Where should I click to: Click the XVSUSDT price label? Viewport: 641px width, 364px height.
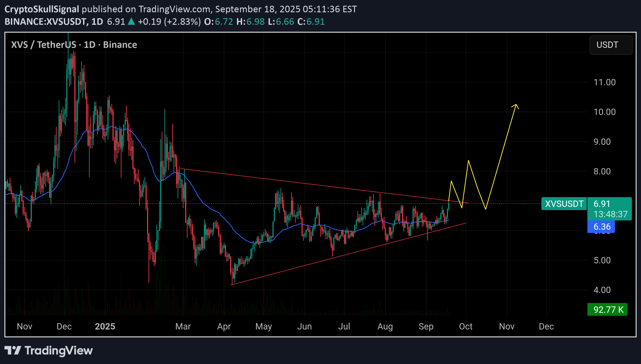tap(564, 204)
